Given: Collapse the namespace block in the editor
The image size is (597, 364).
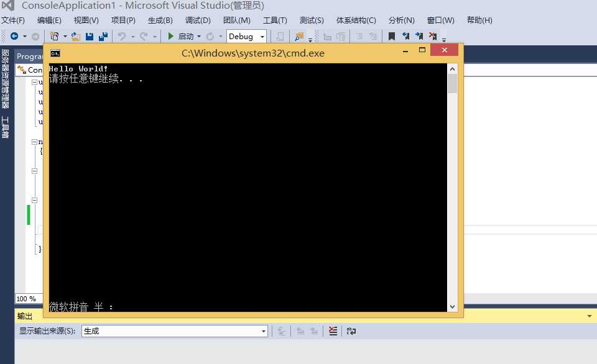Looking at the screenshot, I should [34, 142].
